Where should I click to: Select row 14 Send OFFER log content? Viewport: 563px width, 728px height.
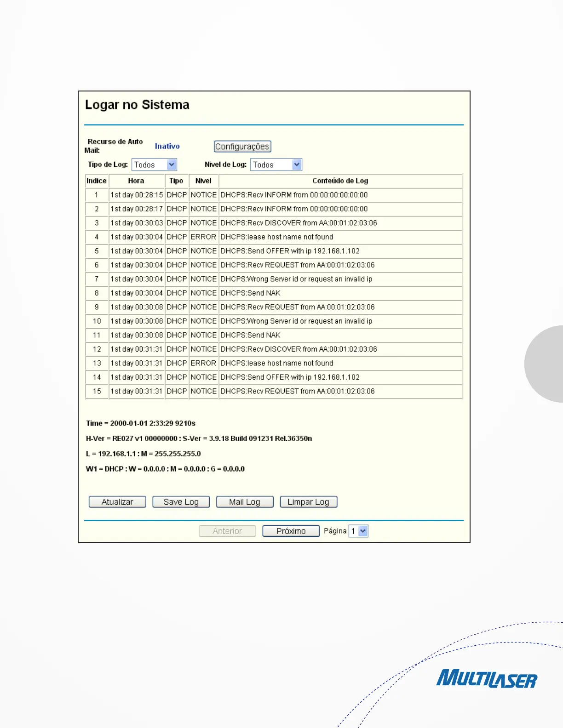(290, 377)
